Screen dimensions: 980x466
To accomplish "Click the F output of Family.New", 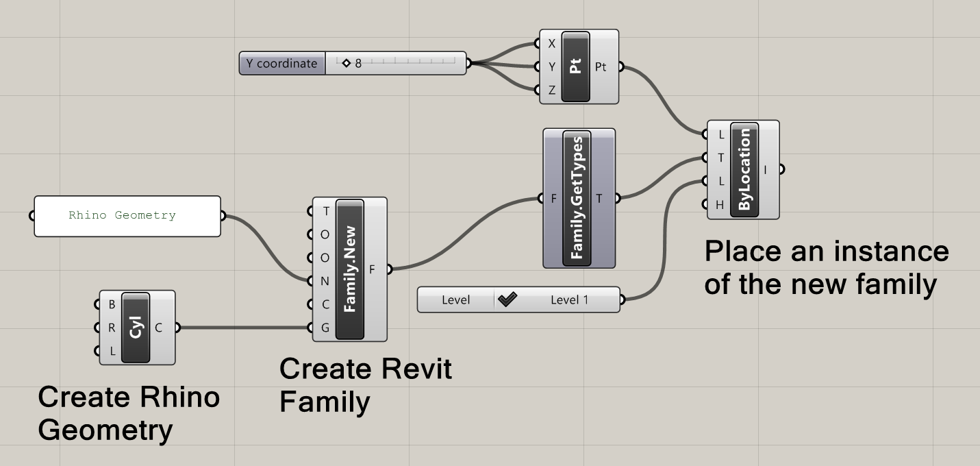I will [x=373, y=269].
